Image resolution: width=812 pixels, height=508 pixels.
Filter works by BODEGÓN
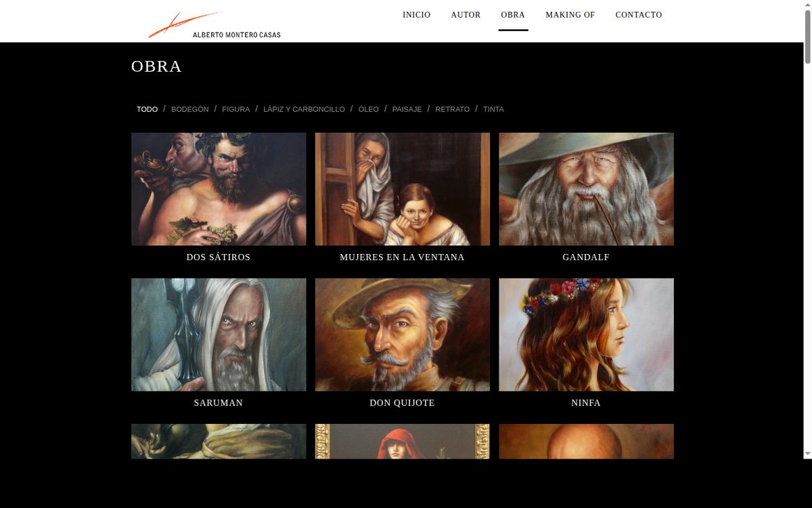tap(190, 109)
